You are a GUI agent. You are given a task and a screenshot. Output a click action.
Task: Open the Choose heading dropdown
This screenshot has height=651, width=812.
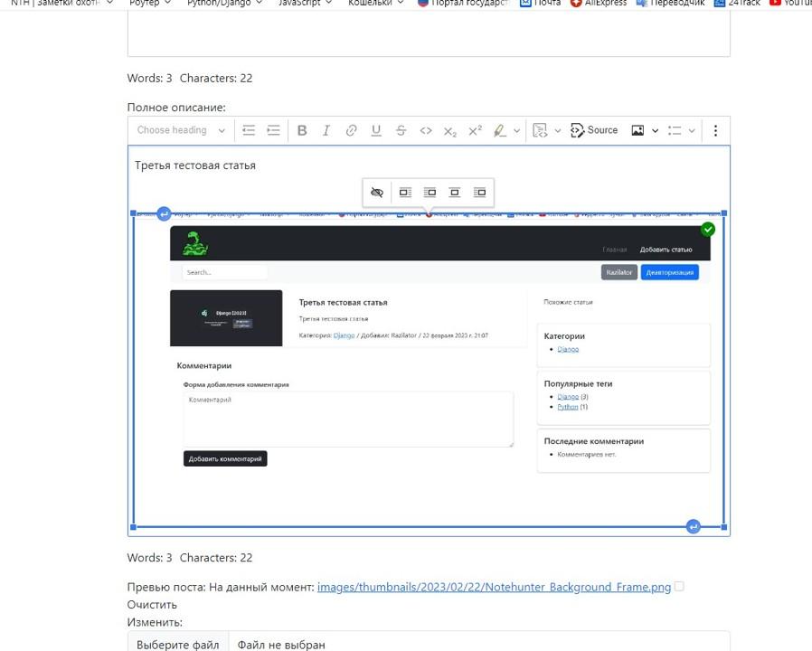point(181,130)
